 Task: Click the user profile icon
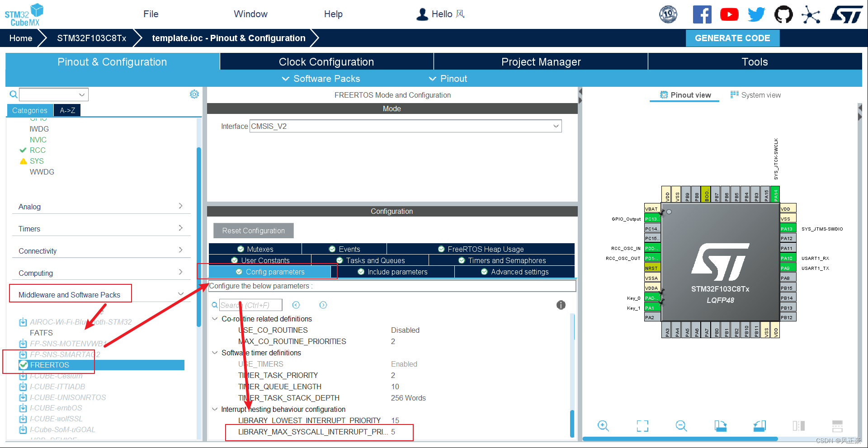422,14
